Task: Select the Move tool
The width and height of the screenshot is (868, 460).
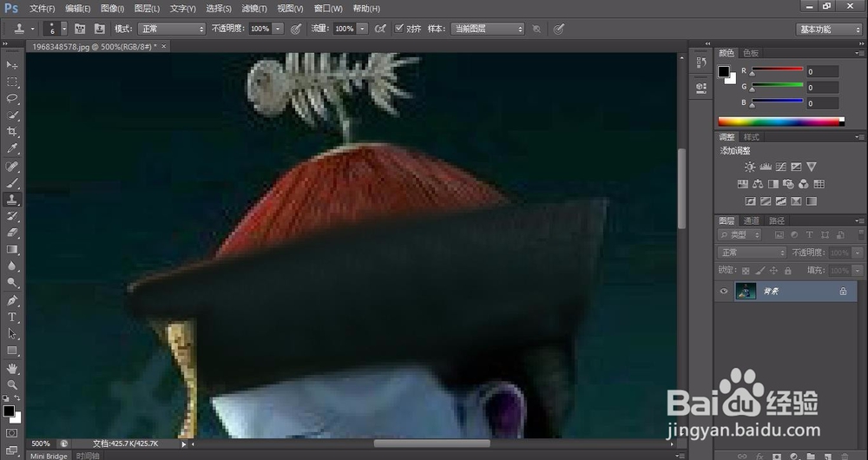Action: [x=11, y=65]
